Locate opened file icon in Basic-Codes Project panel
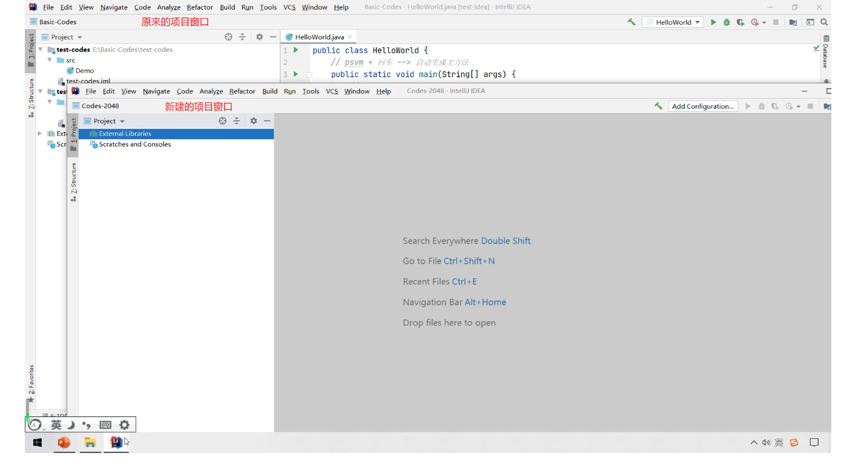The image size is (868, 462). pyautogui.click(x=228, y=37)
